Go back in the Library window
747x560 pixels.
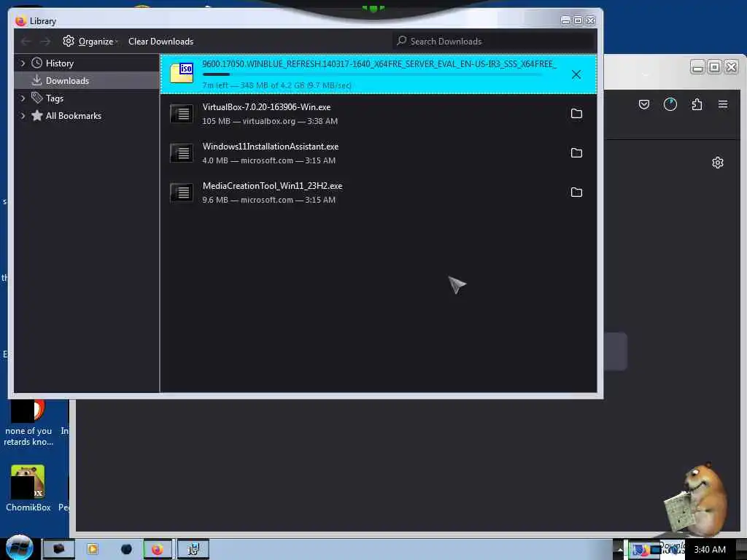(x=26, y=42)
